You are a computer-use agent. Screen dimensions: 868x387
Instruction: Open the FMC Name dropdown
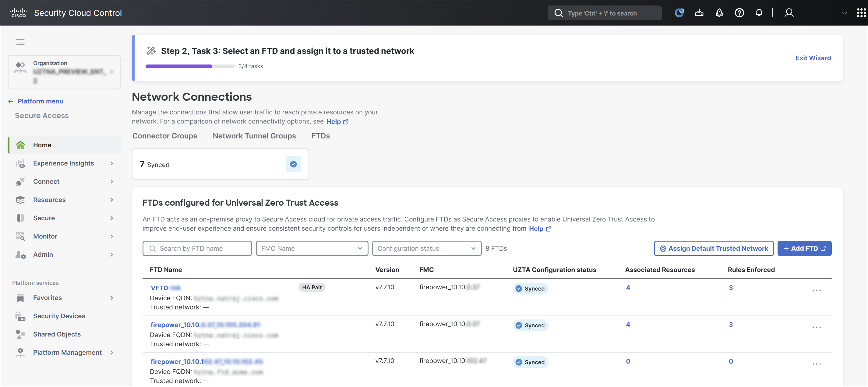click(312, 248)
